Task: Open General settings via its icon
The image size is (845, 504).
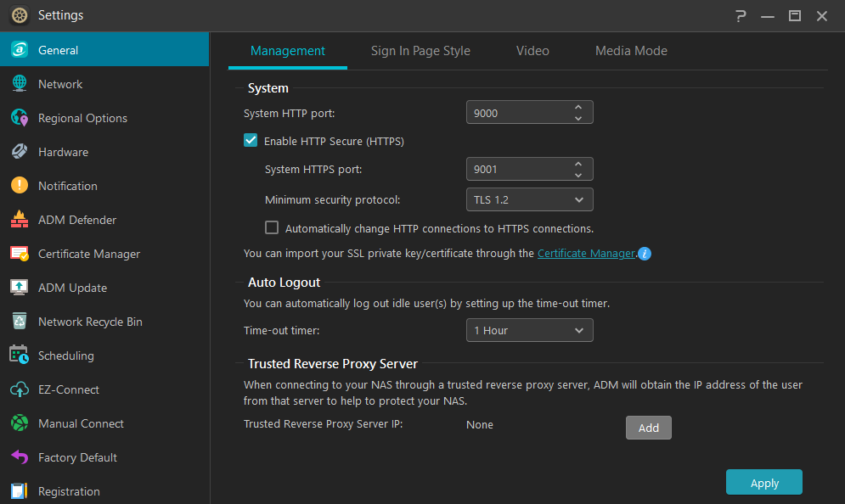Action: 20,50
